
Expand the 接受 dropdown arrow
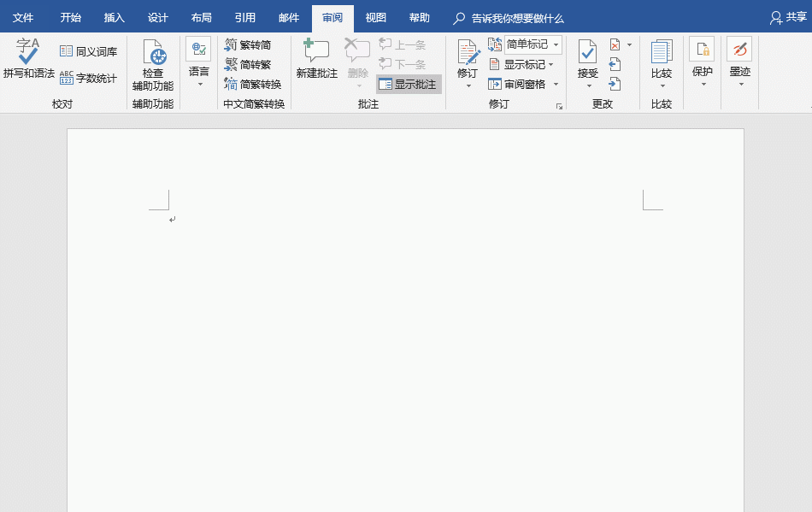click(x=589, y=86)
